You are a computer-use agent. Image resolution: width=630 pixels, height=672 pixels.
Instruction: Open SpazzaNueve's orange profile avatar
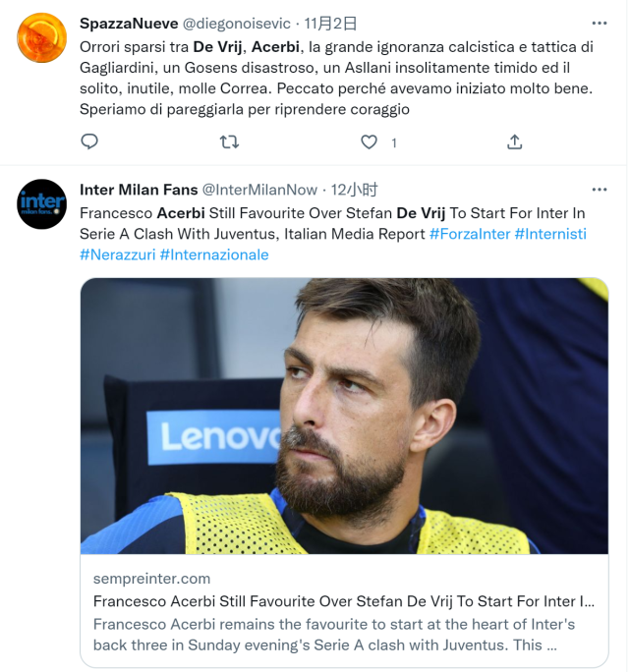[x=41, y=37]
